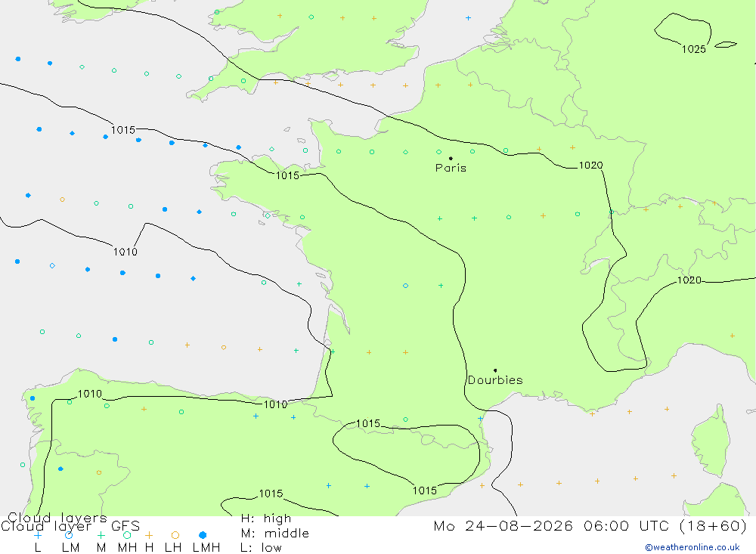Click the 1020 isobar label over the Alps
The width and height of the screenshot is (756, 554).
689,280
